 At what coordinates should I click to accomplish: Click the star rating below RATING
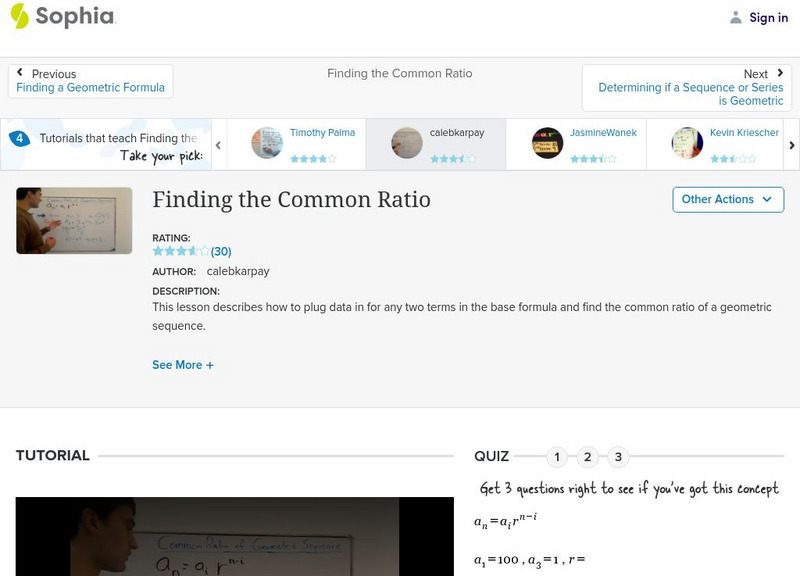point(180,251)
